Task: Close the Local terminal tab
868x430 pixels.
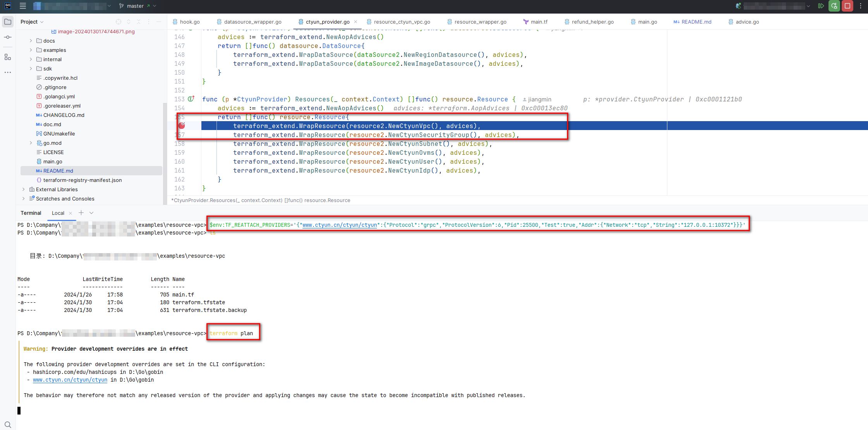Action: coord(70,213)
